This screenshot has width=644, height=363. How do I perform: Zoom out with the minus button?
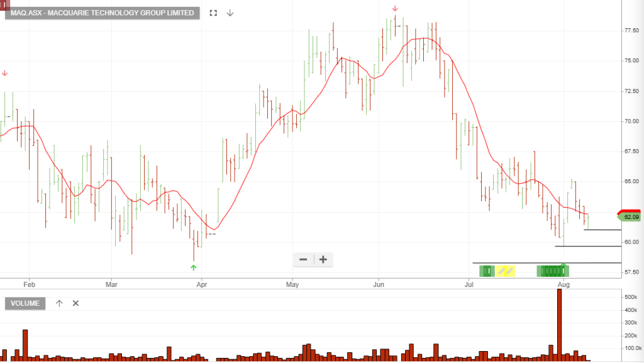303,260
